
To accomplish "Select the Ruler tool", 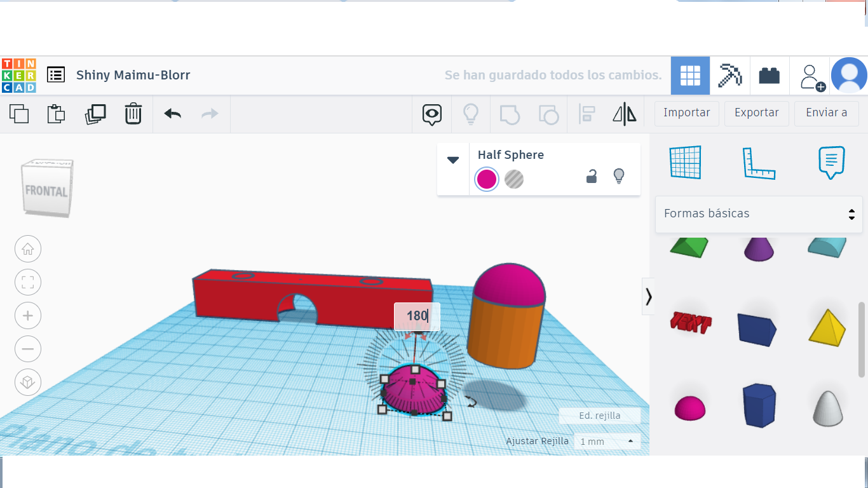I will tap(759, 163).
